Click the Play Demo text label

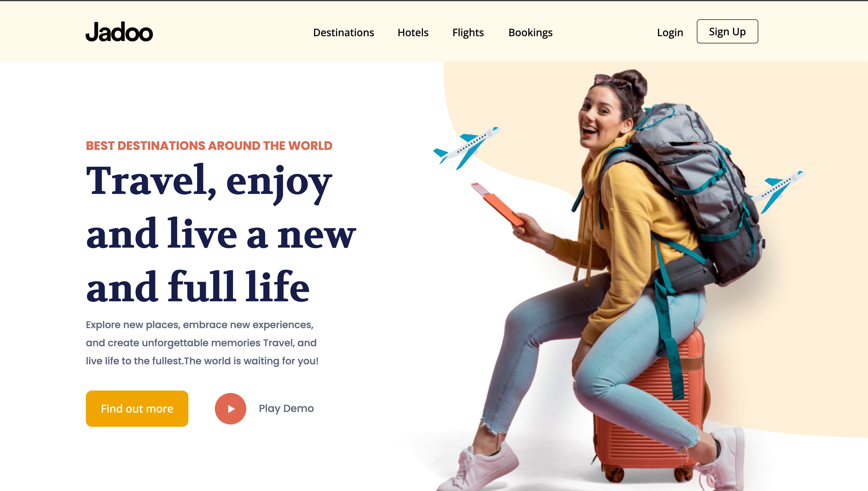286,408
